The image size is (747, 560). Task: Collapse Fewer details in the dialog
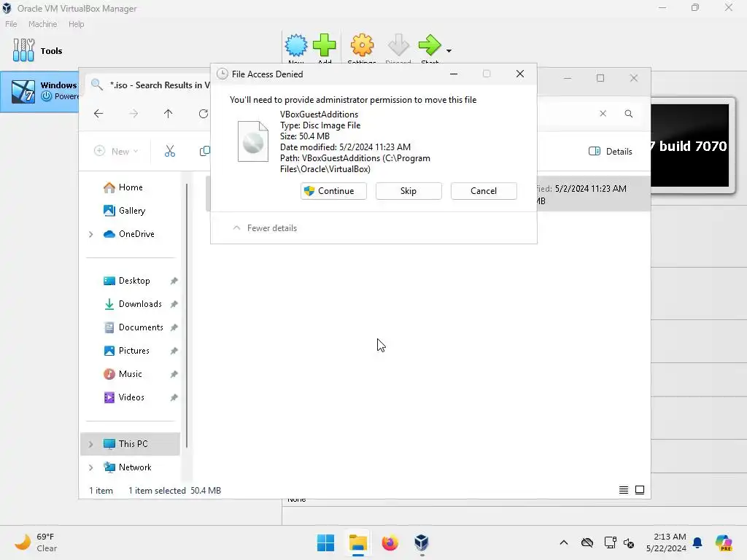click(265, 228)
